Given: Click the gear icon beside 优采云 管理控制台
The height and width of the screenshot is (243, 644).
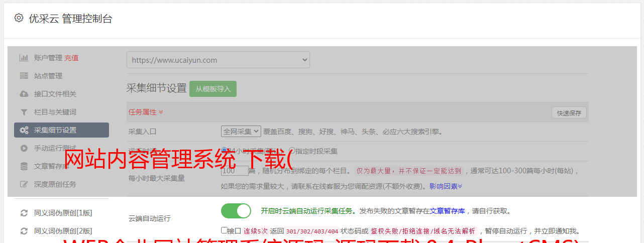Looking at the screenshot, I should point(19,18).
